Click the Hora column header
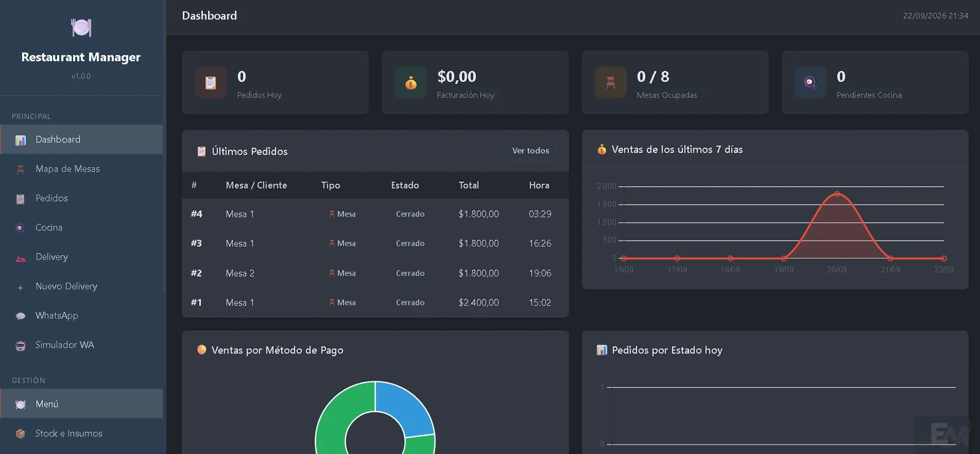Image resolution: width=980 pixels, height=454 pixels. click(x=539, y=185)
